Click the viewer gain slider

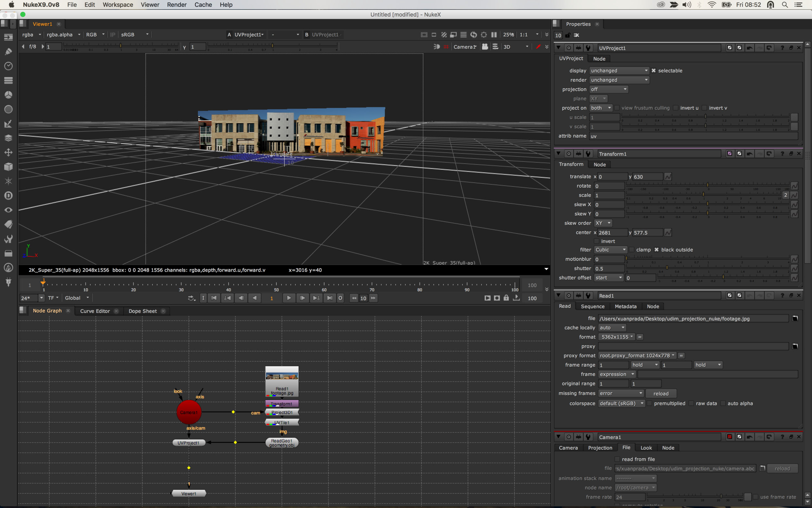121,46
